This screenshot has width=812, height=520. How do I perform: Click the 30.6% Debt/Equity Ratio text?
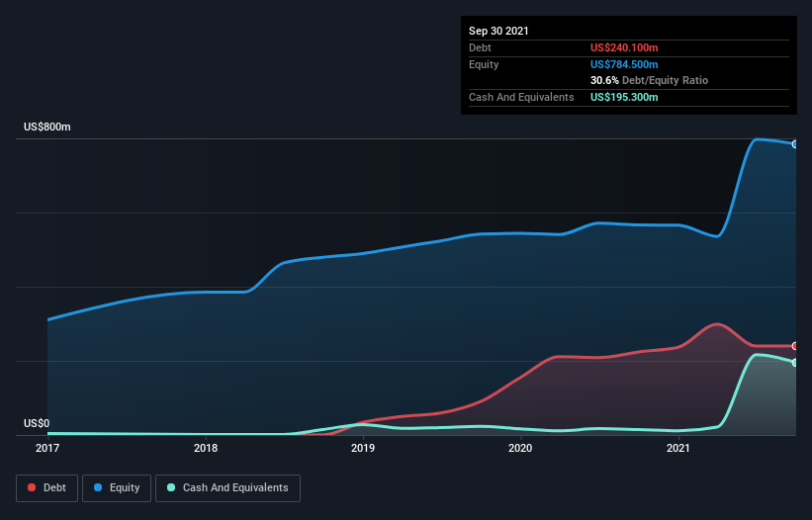pos(650,80)
